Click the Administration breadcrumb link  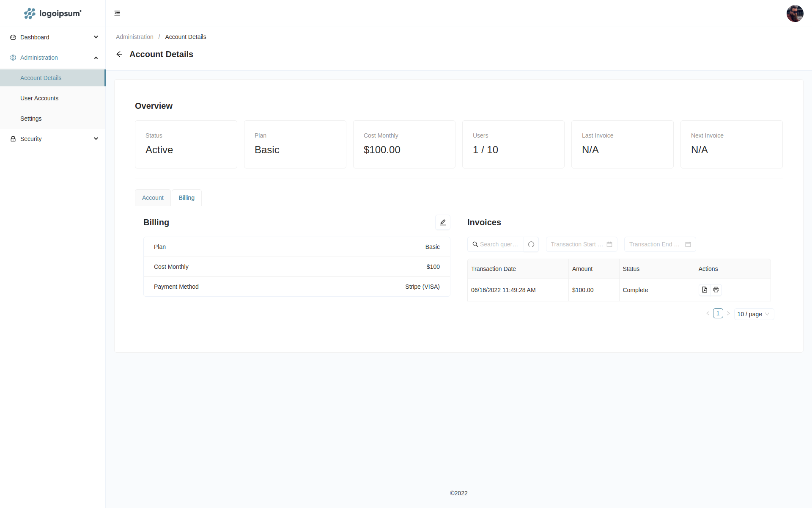(134, 37)
